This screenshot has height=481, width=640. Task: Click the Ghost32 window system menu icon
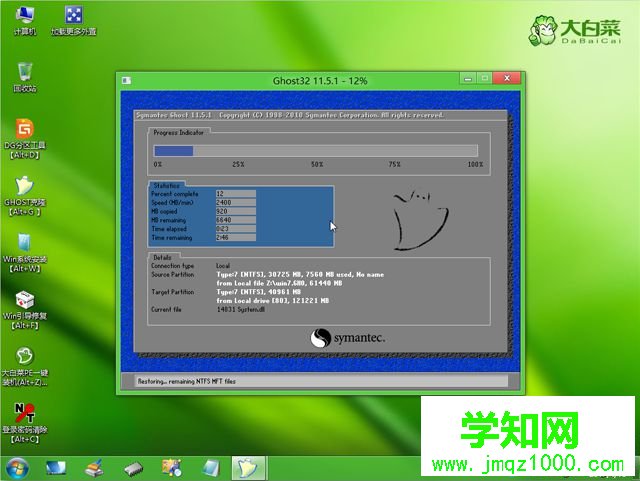click(126, 80)
